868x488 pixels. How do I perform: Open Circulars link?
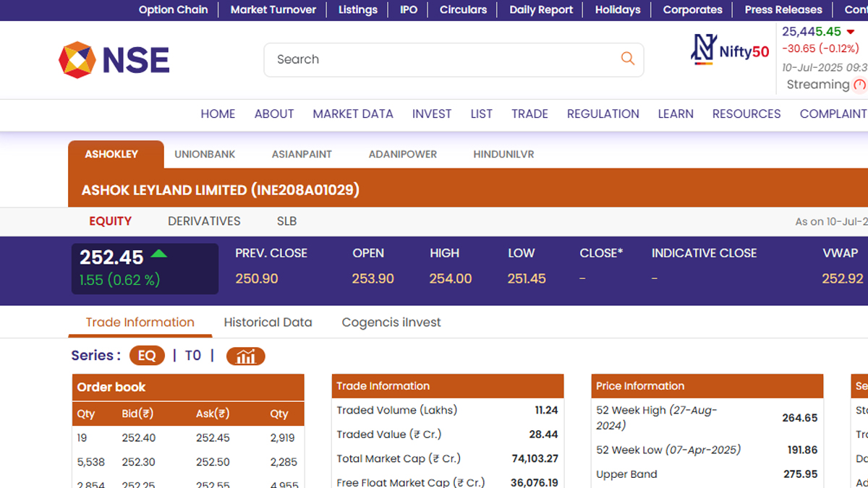[464, 10]
